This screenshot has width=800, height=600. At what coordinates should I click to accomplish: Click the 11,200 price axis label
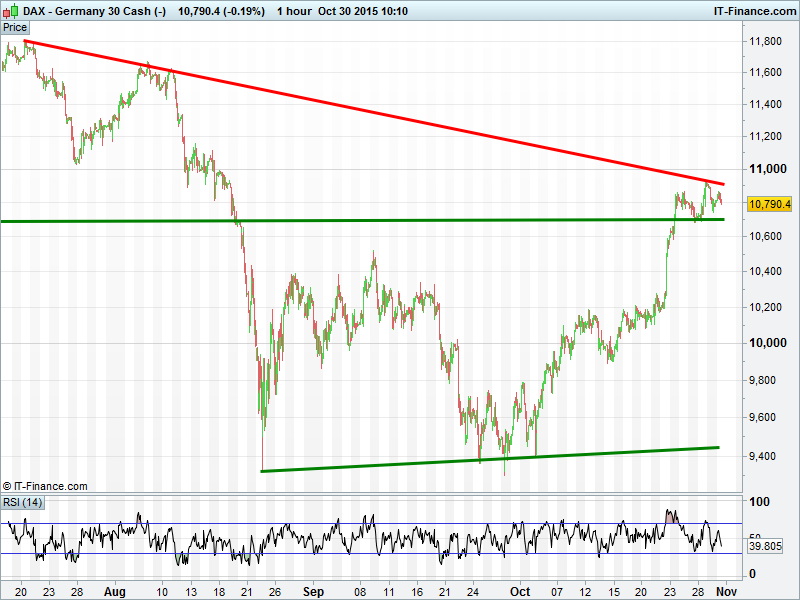coord(765,136)
